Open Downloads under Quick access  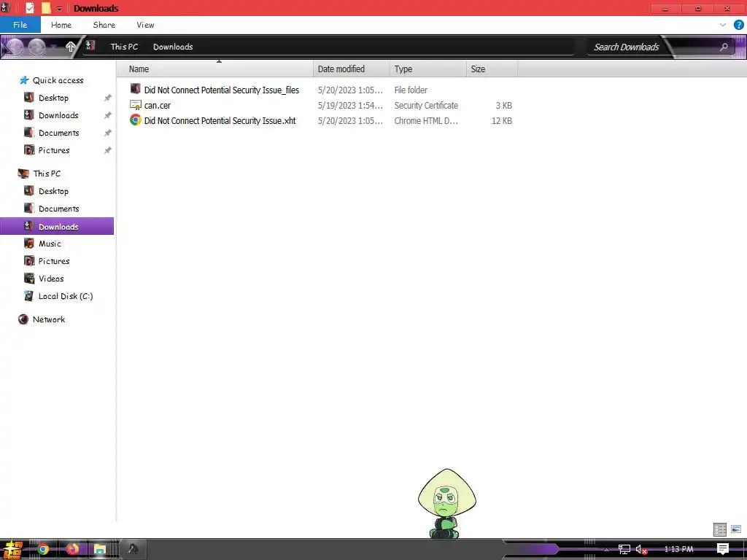tap(58, 115)
